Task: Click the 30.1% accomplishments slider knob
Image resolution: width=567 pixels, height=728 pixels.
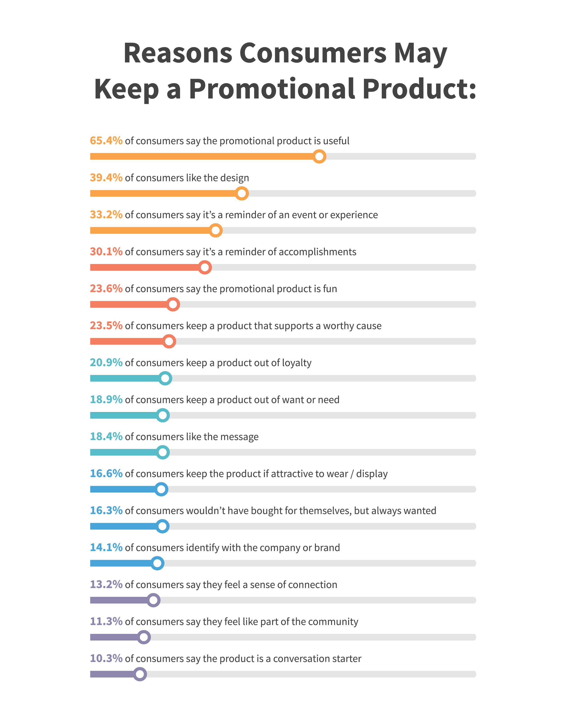Action: point(205,267)
